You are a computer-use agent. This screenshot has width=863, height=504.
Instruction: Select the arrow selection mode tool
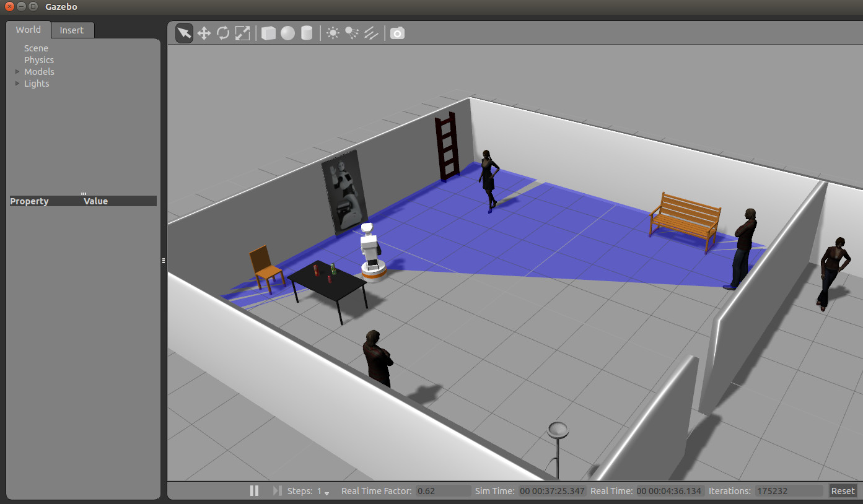click(x=184, y=33)
